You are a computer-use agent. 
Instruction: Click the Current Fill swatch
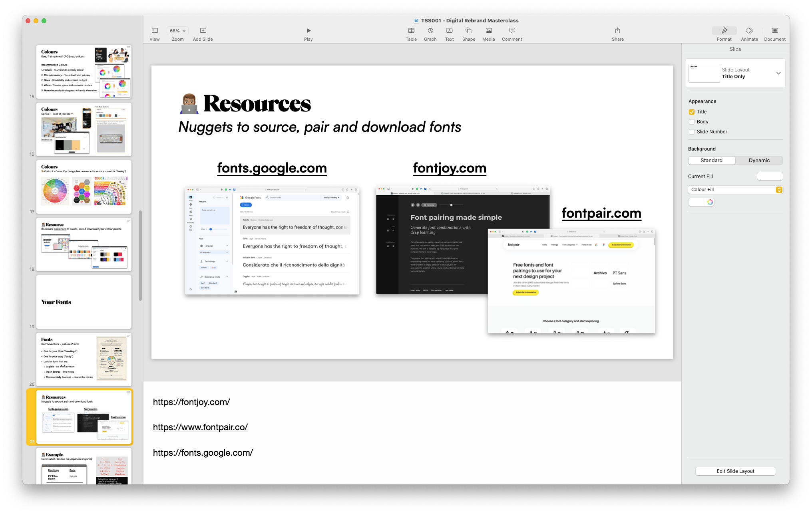pos(770,177)
